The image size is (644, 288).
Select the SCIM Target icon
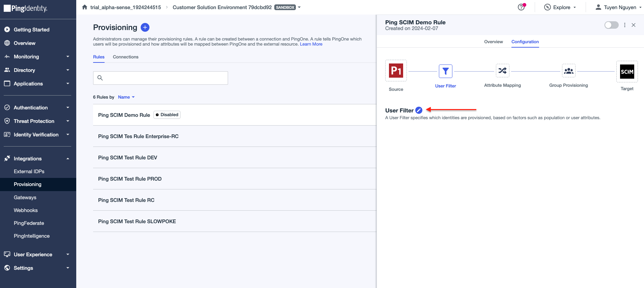coord(627,72)
